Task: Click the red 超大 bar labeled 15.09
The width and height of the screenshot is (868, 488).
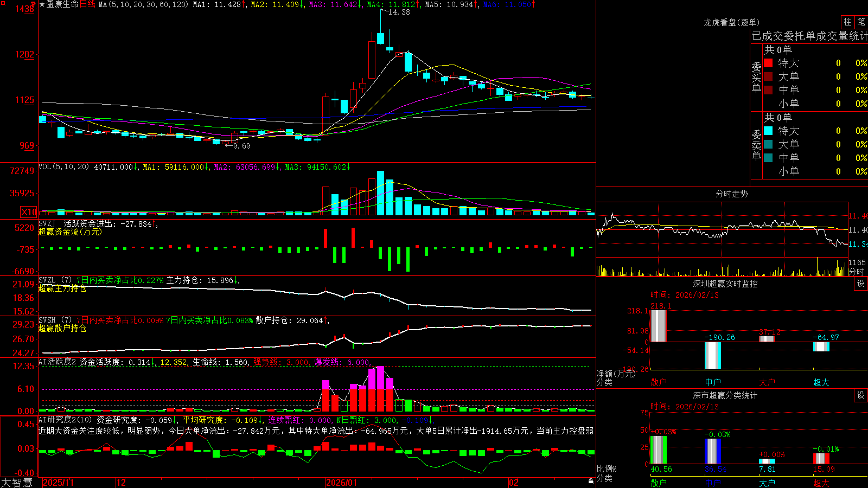Action: coord(821,459)
